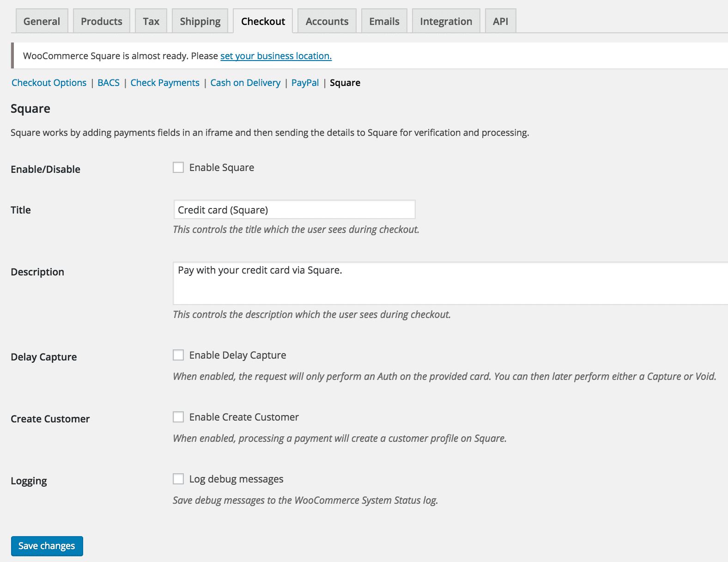Click the Square section heading

[30, 109]
